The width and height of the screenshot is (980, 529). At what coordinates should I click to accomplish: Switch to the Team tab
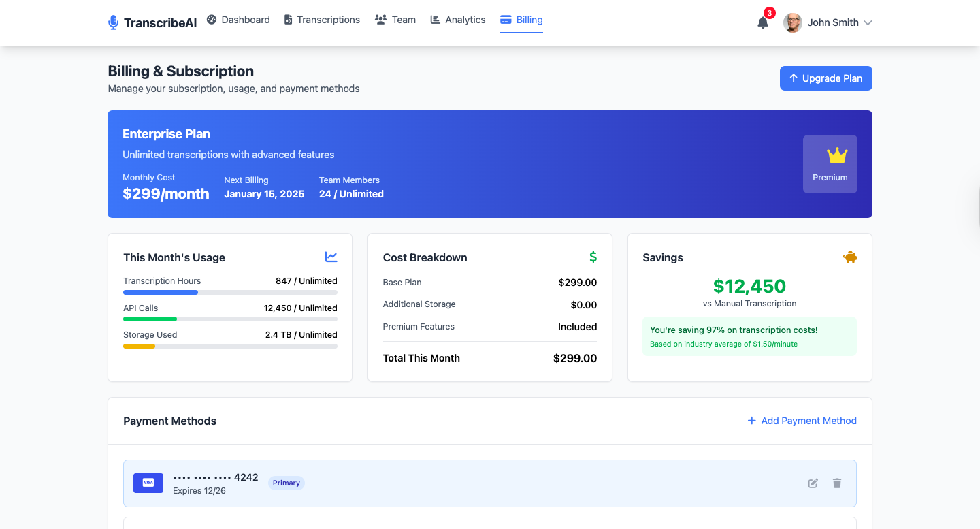click(x=395, y=20)
